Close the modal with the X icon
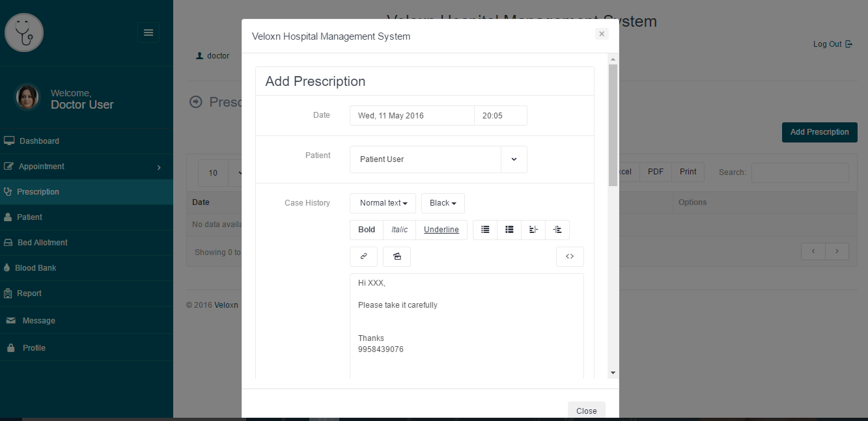Screen dimensions: 868x421 click(x=602, y=34)
